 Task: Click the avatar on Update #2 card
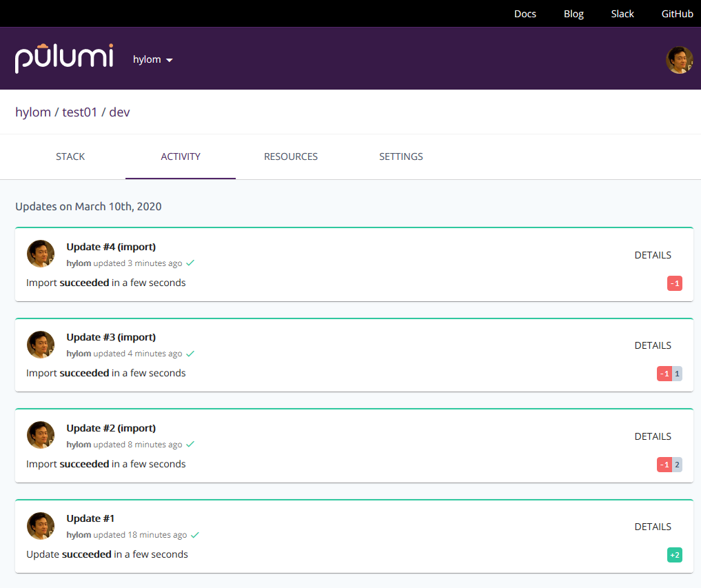[41, 435]
